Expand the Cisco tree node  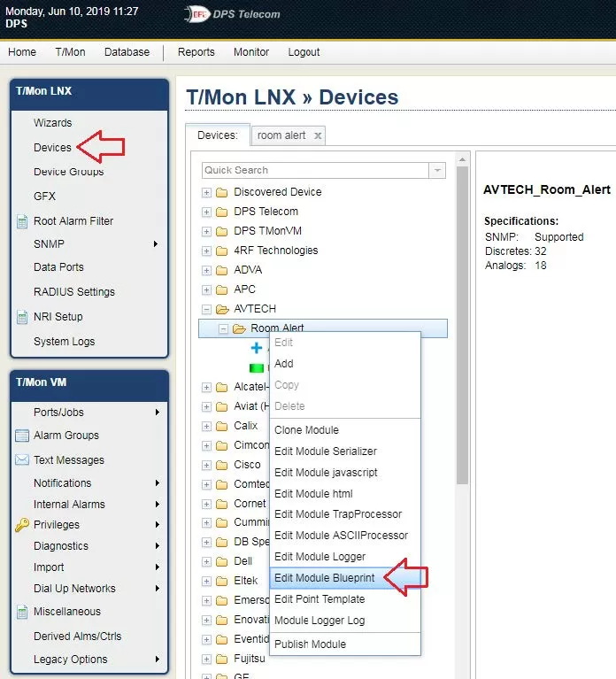[x=206, y=465]
